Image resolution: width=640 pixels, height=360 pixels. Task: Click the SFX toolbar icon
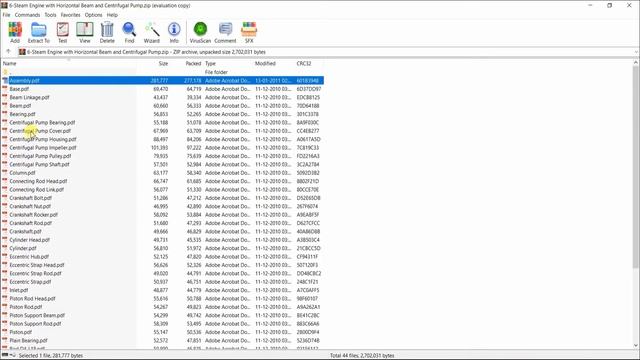tap(249, 33)
